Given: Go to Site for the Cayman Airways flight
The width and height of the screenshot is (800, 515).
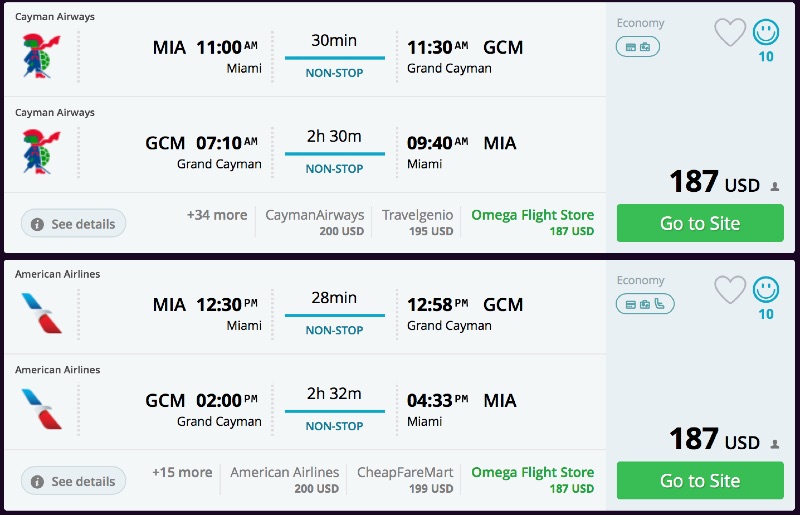Looking at the screenshot, I should pos(700,223).
